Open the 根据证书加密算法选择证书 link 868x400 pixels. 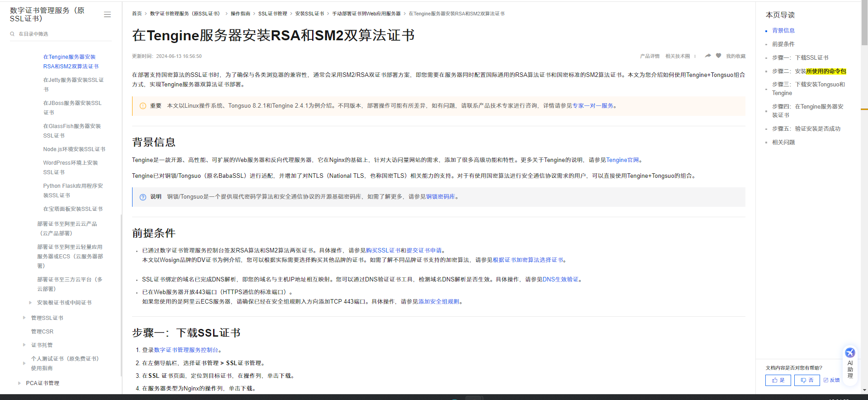(528, 260)
